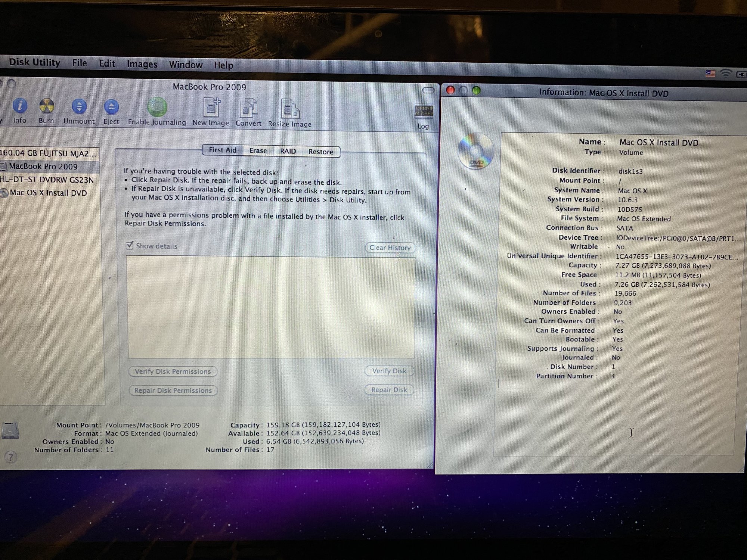Open the Window menu

click(186, 65)
